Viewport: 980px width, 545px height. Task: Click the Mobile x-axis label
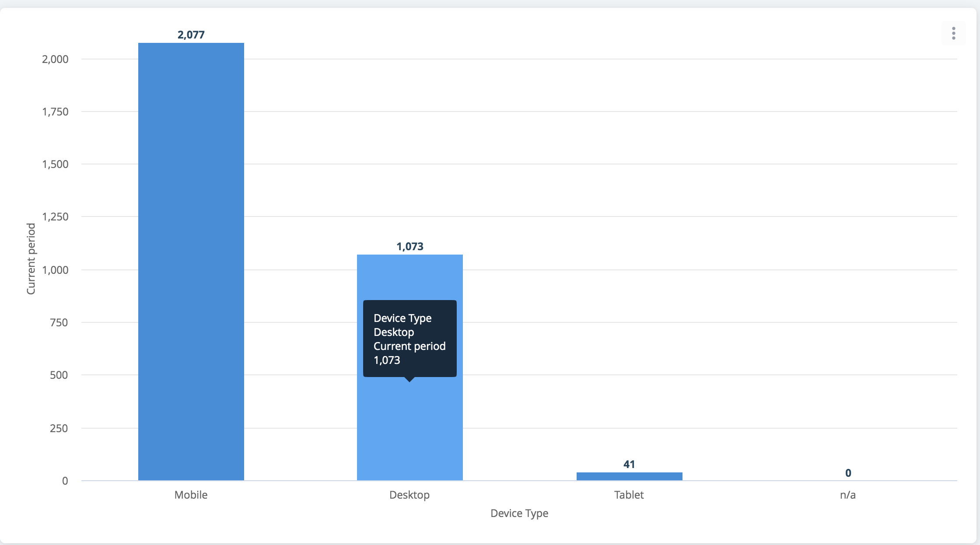[x=191, y=495]
